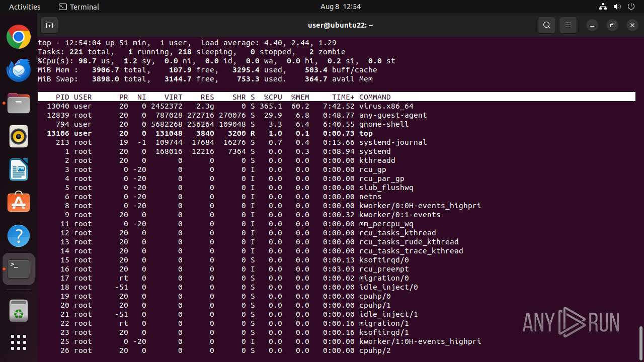Click the terminal search magnifier button
Viewport: 644px width, 362px height.
(547, 25)
